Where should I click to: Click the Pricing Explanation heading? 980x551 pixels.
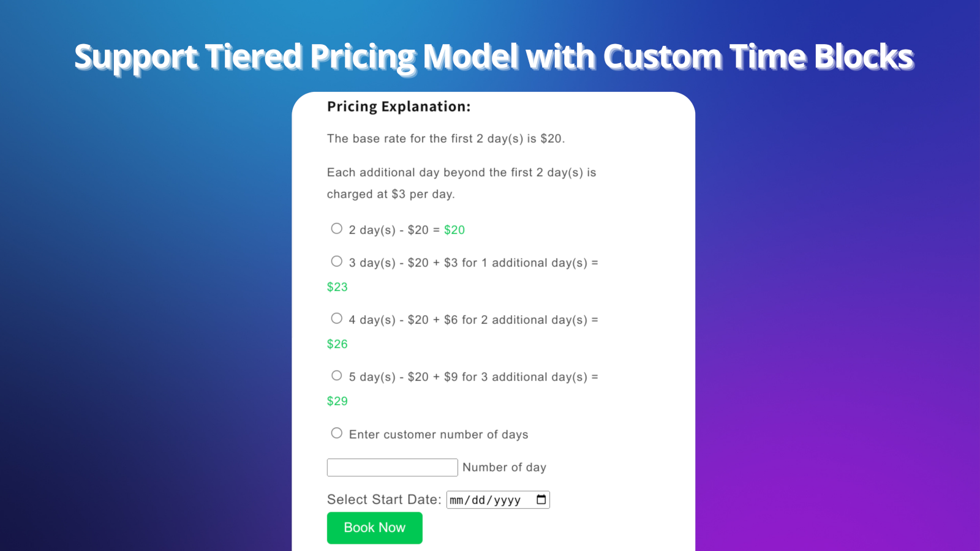coord(399,107)
